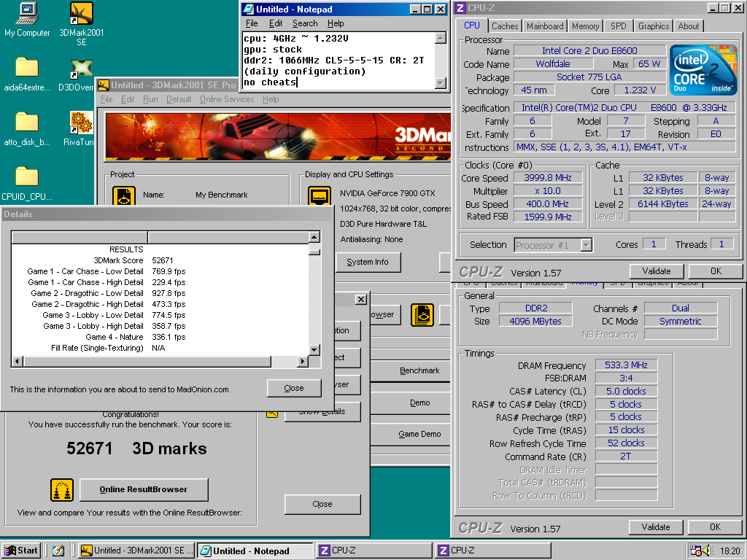
Task: Click Validate in lower CPU-Z memory window
Action: click(x=655, y=527)
